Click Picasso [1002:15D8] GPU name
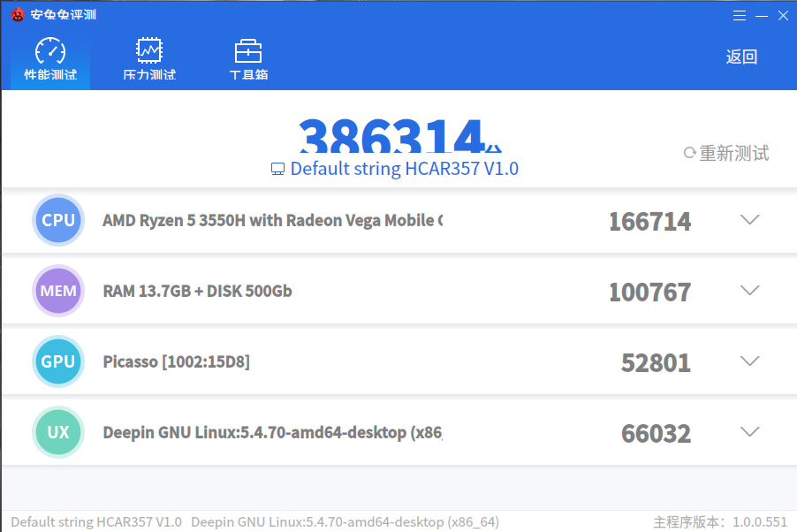Image resolution: width=797 pixels, height=532 pixels. 177,361
